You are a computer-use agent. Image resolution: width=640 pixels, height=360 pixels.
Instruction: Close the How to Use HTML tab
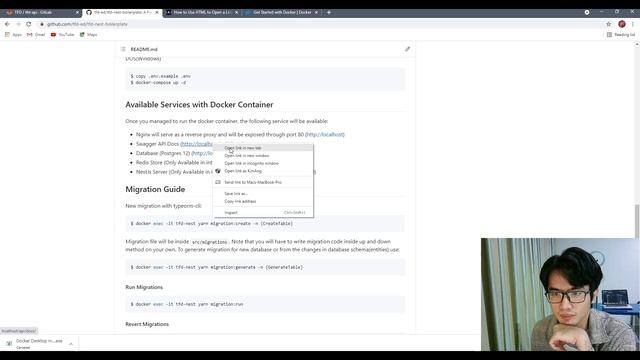[x=236, y=12]
